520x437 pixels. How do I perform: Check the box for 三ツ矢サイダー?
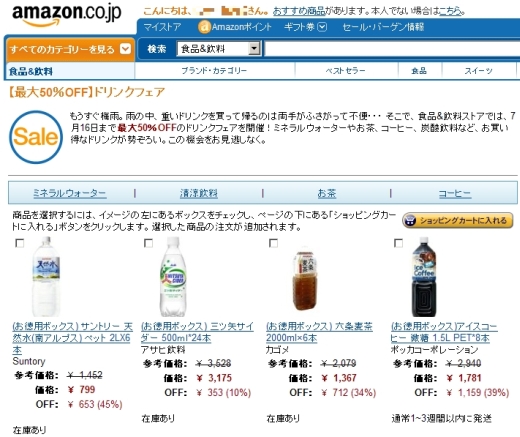[x=148, y=243]
